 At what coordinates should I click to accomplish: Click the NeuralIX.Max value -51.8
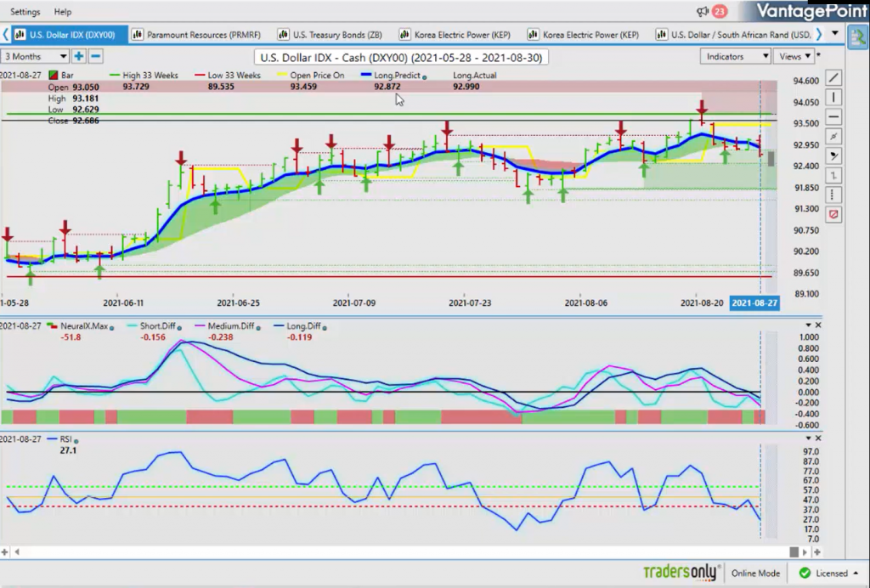(x=71, y=336)
